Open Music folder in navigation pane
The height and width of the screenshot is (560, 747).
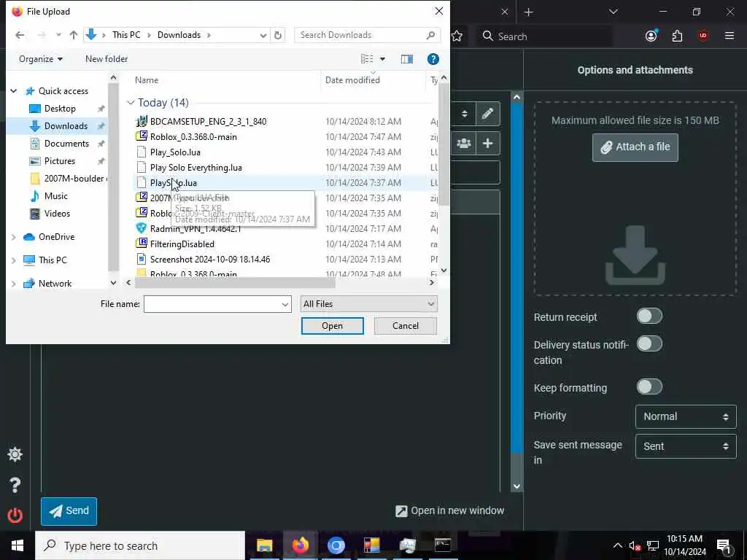[x=55, y=196]
